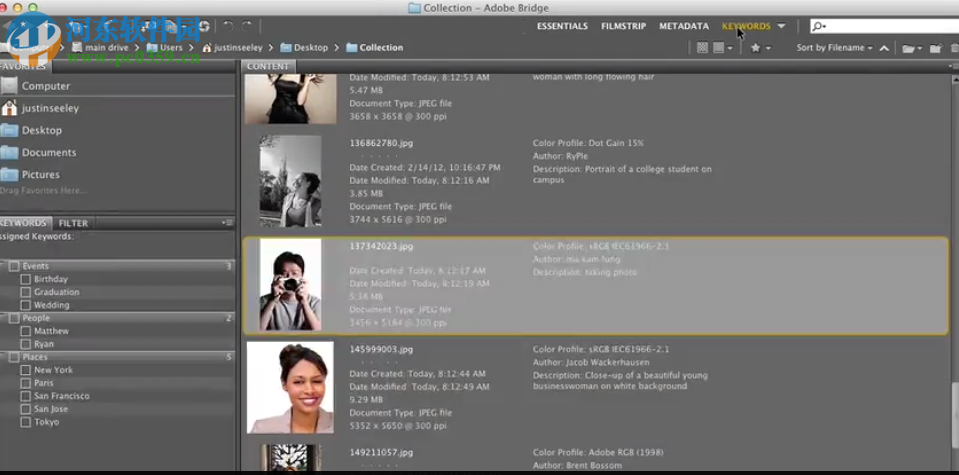Go to Users folder in breadcrumb
Screen dimensions: 959x475
[x=165, y=48]
